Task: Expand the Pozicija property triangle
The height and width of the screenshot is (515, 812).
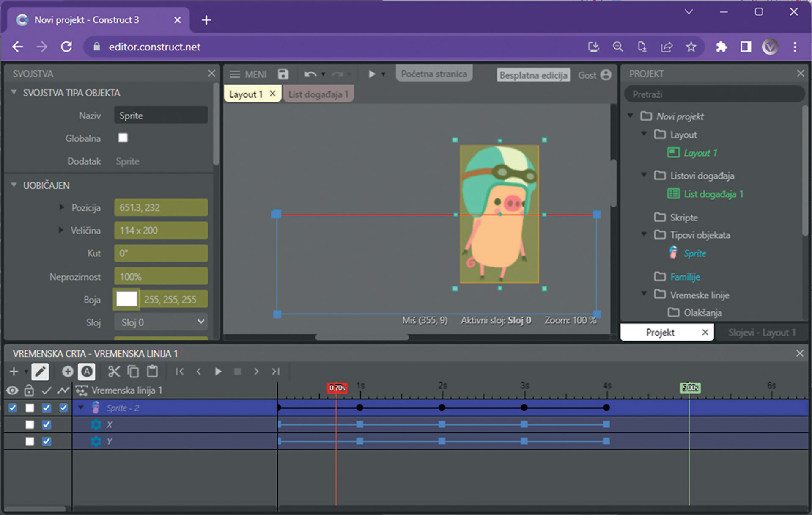Action: click(x=62, y=207)
